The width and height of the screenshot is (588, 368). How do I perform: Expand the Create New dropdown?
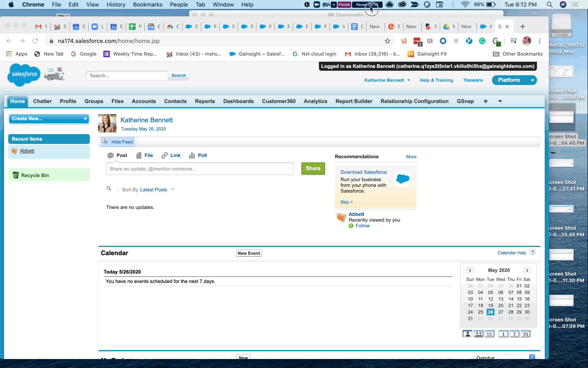click(49, 119)
